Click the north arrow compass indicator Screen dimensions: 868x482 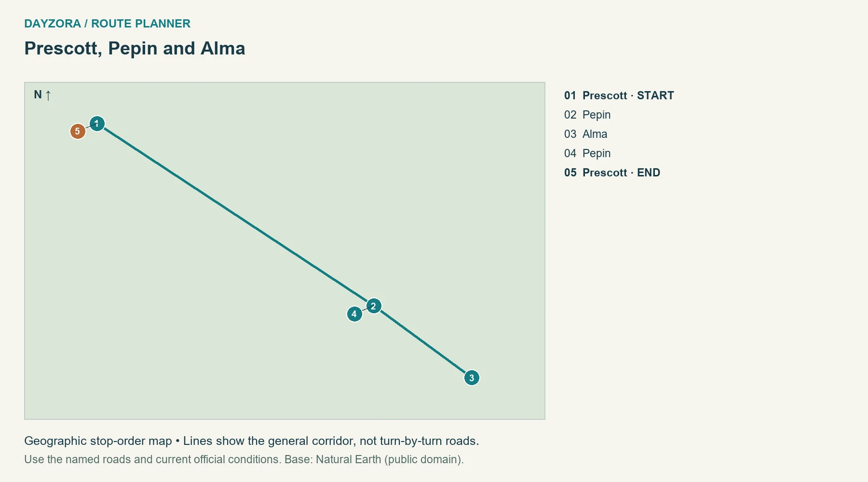(x=42, y=95)
